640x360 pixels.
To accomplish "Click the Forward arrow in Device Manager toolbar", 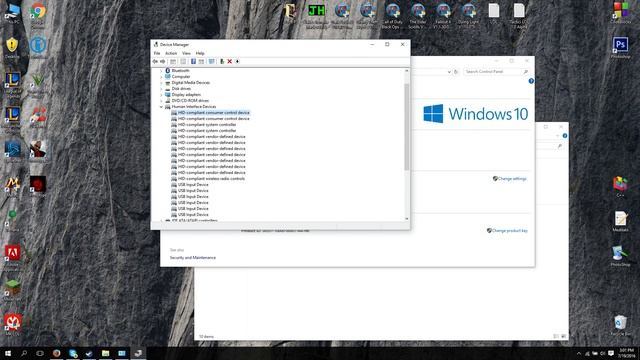I will click(x=162, y=62).
